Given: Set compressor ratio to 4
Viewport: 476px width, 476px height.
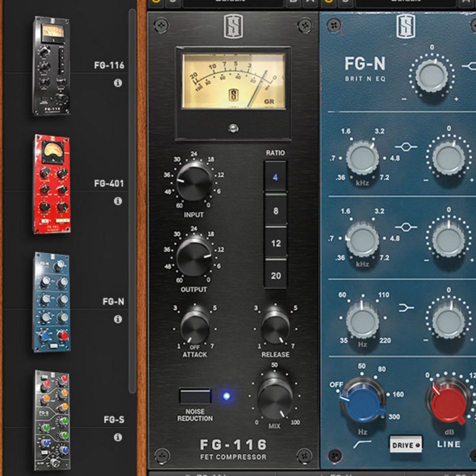Looking at the screenshot, I should [275, 177].
